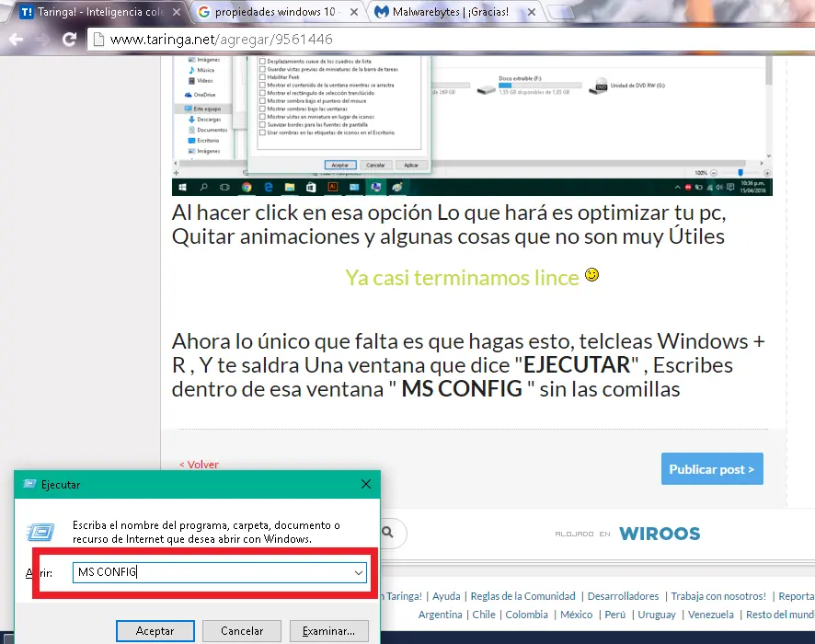Click the WIROOS hosting logo
Image resolution: width=815 pixels, height=644 pixels.
(659, 534)
